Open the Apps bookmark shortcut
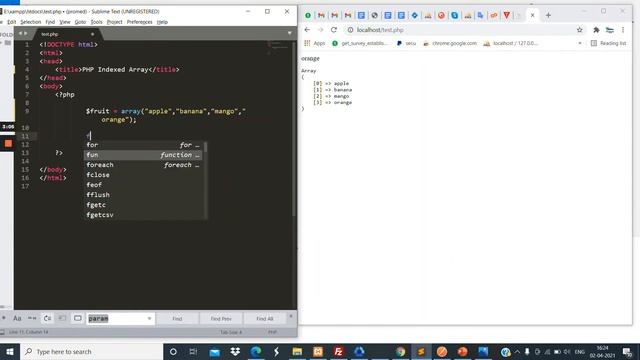 pos(315,43)
